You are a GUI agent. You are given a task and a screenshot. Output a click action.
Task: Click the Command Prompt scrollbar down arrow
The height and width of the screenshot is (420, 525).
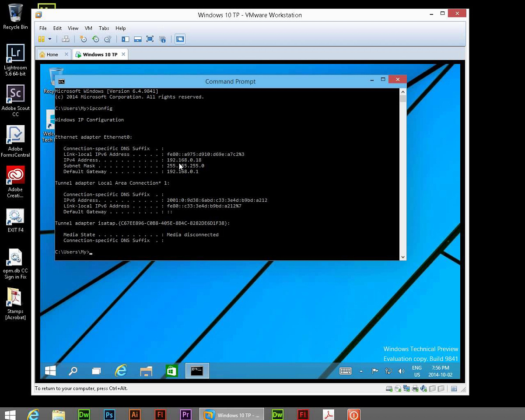[x=403, y=257]
